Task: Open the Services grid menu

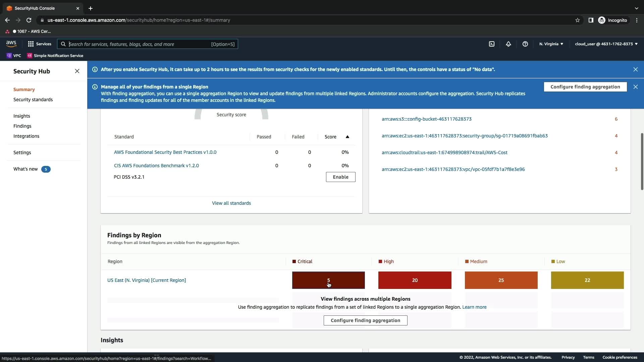Action: click(40, 44)
